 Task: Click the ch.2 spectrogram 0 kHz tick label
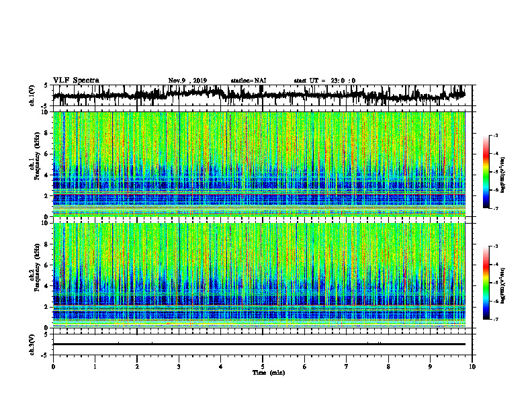tap(48, 328)
